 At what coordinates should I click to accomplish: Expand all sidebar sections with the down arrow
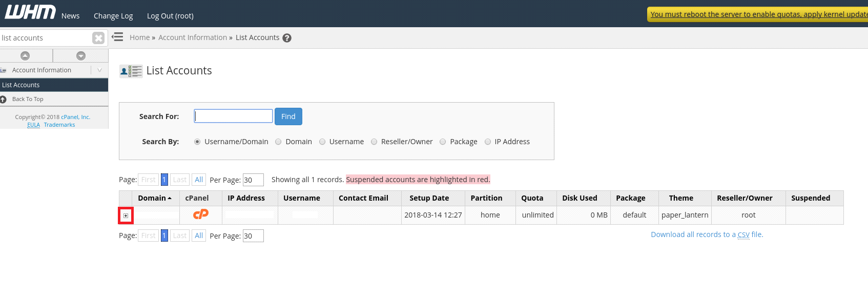click(81, 55)
